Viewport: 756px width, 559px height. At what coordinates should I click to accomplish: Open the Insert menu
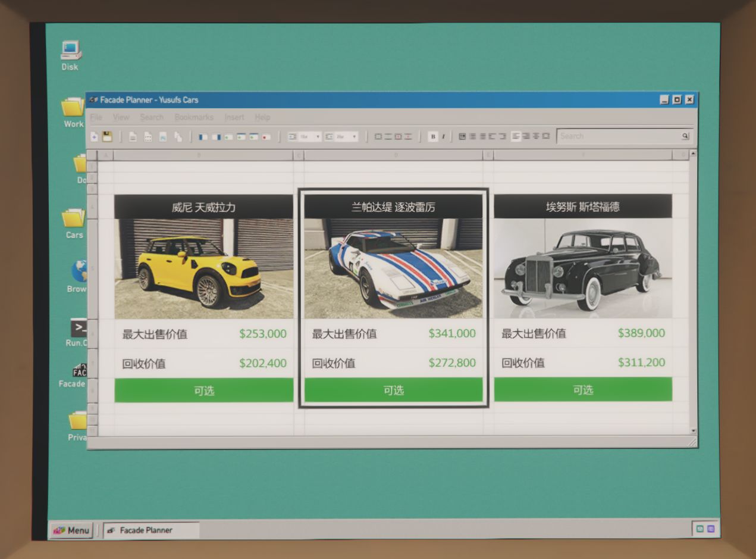[x=234, y=117]
